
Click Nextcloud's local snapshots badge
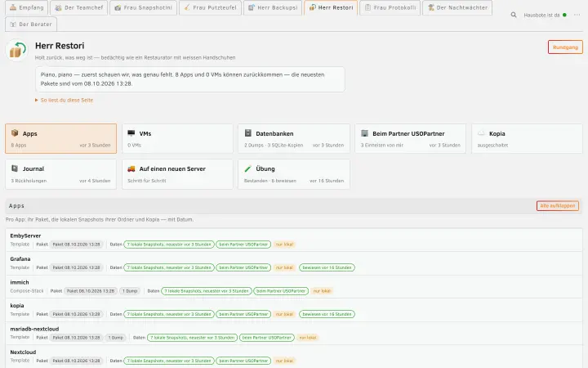[169, 361]
